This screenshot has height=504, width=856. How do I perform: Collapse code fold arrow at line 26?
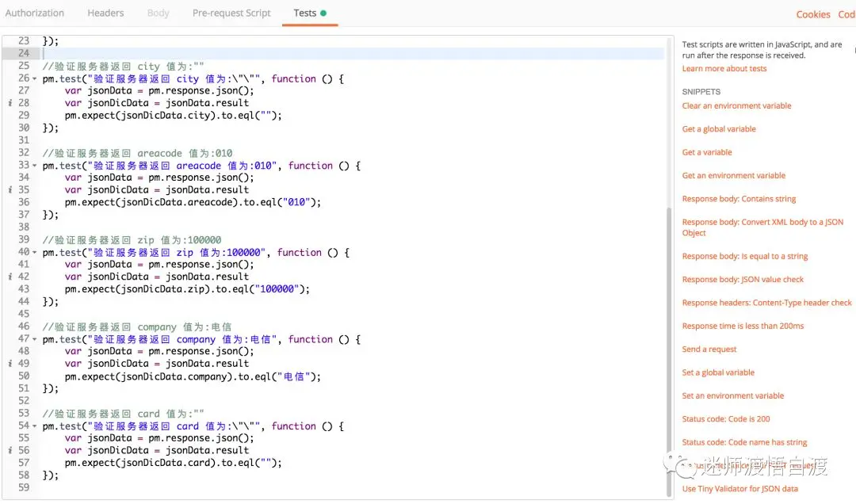click(34, 79)
